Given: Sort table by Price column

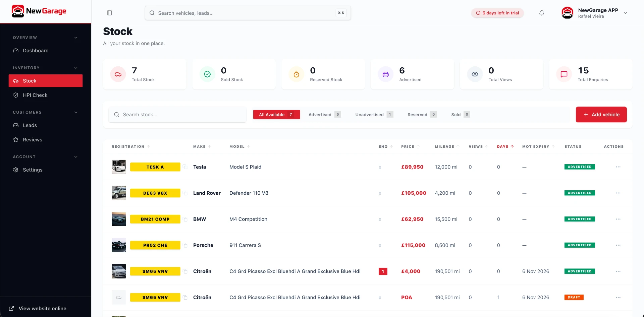Looking at the screenshot, I should pos(410,147).
